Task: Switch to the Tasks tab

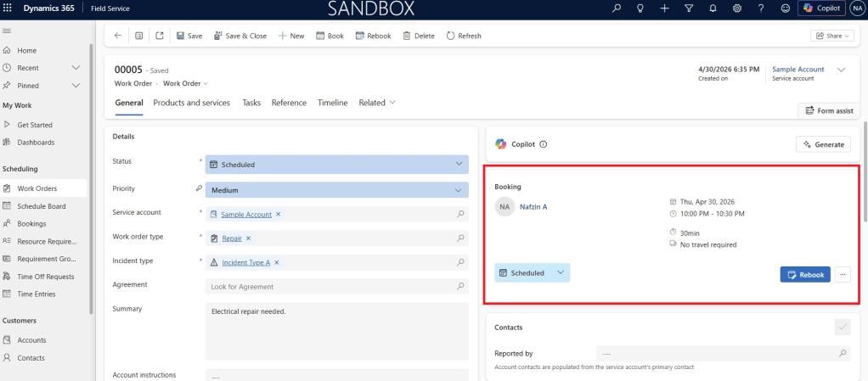Action: [251, 103]
